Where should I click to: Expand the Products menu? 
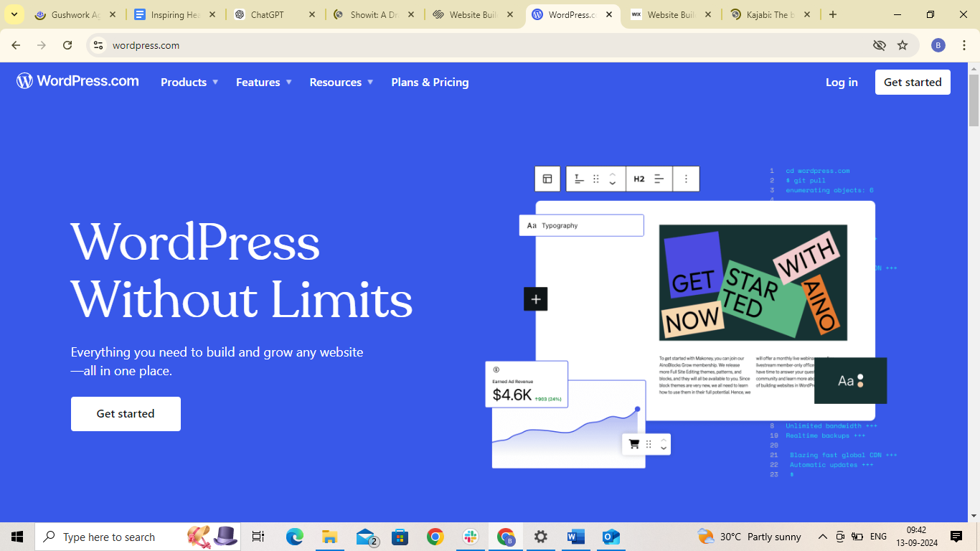189,83
